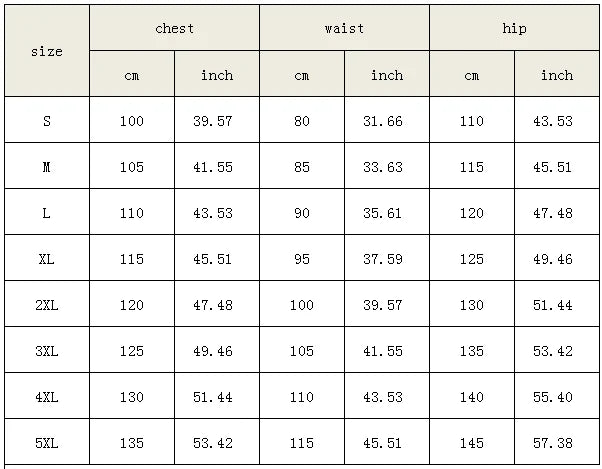602x469 pixels.
Task: Select the XL size row label
Action: pos(47,259)
